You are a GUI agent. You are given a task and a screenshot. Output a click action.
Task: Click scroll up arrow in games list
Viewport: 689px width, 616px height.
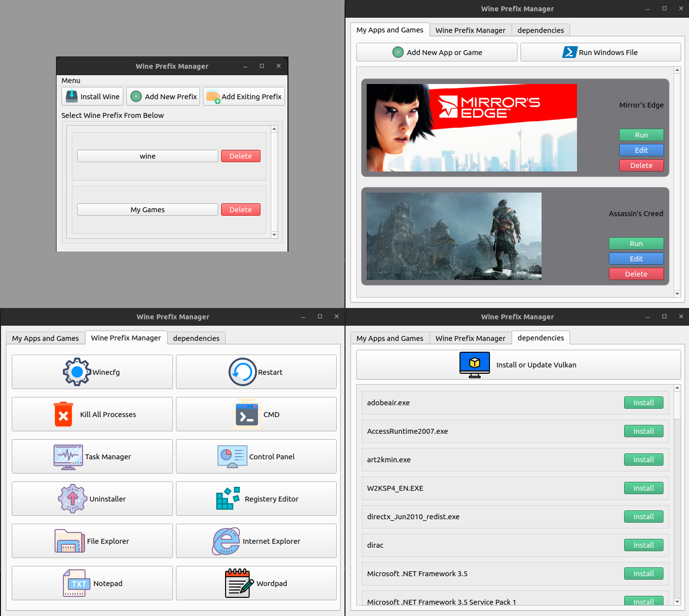(x=677, y=70)
